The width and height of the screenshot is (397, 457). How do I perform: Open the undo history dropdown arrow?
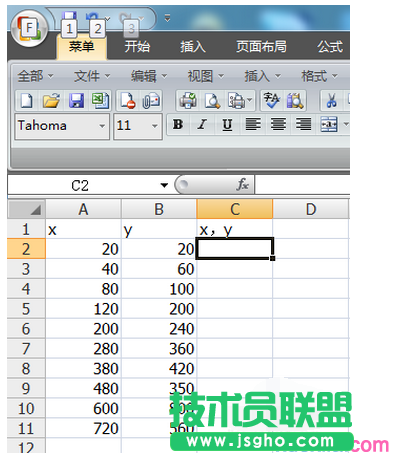(x=107, y=19)
